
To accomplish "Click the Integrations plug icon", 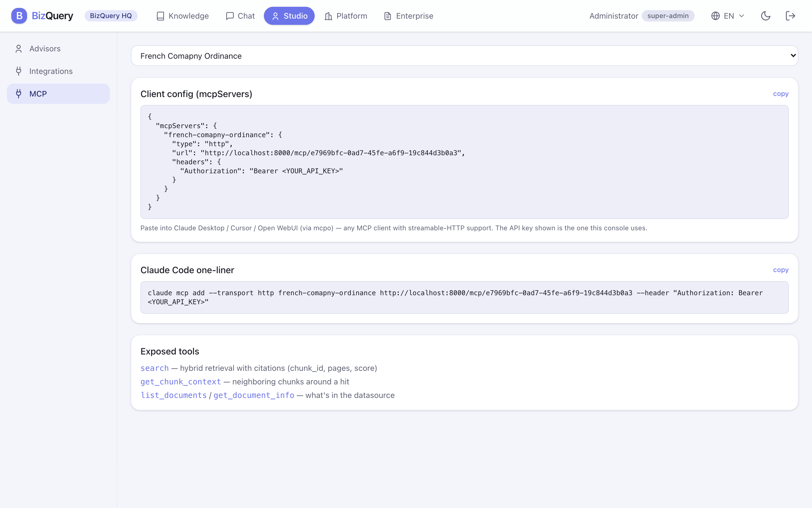I will [19, 71].
